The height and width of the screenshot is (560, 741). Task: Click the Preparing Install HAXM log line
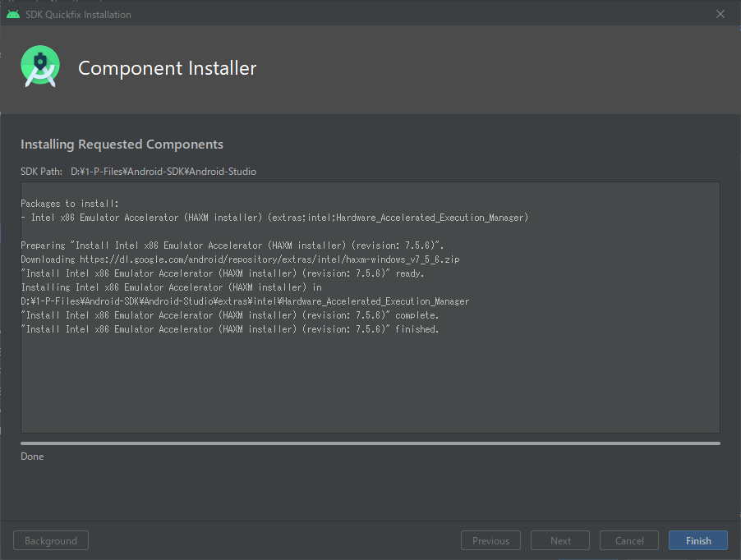coord(230,245)
